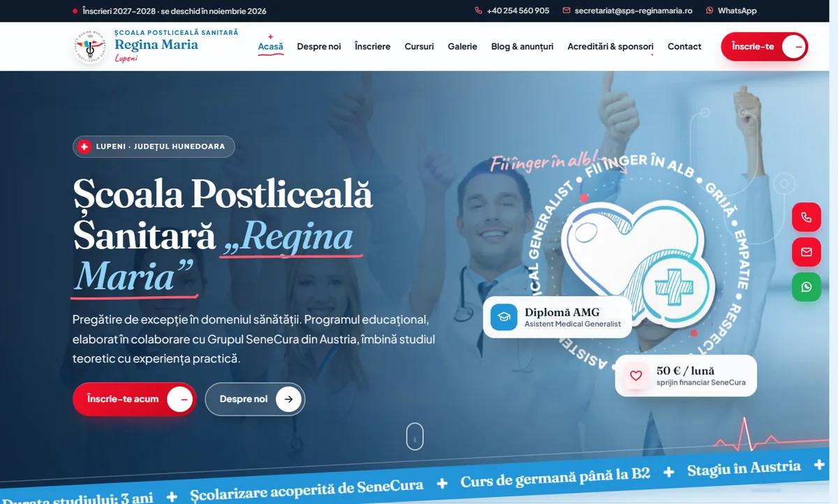The height and width of the screenshot is (504, 838).
Task: Click the WhatsApp text link in top bar
Action: coord(737,11)
